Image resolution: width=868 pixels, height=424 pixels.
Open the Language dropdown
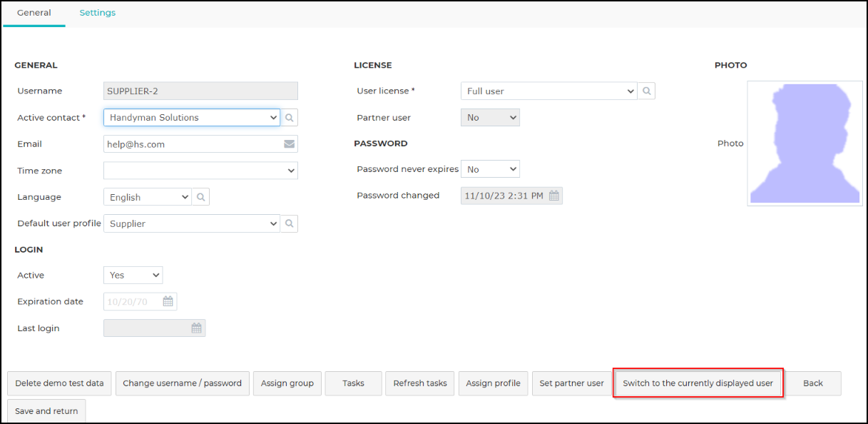click(x=148, y=197)
